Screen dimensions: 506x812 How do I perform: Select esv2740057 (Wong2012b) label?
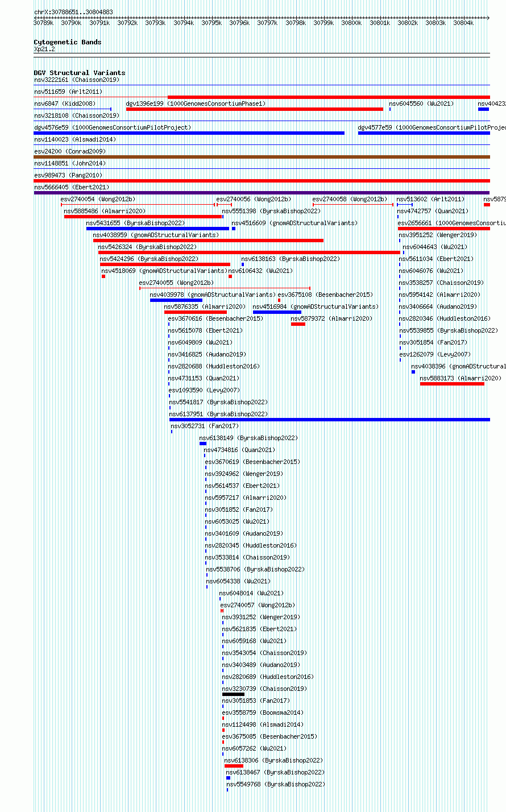258,606
